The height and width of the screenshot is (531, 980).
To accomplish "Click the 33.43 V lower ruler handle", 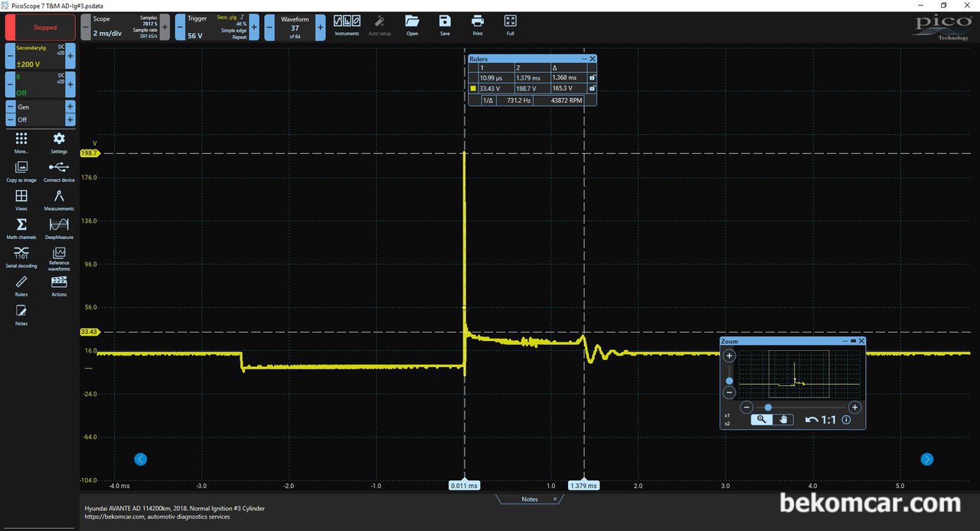I will click(89, 332).
